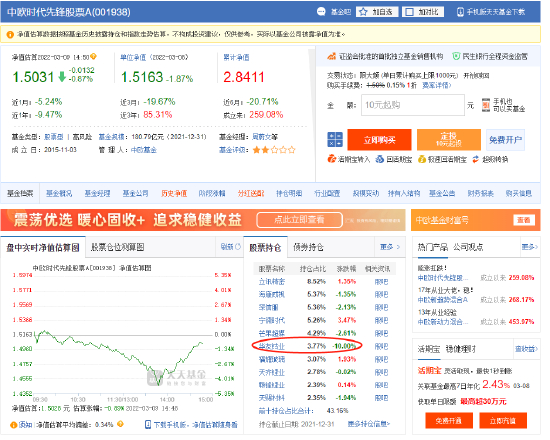Click the star icon in 加自选
Viewport: 550px width, 440px height.
coord(363,12)
